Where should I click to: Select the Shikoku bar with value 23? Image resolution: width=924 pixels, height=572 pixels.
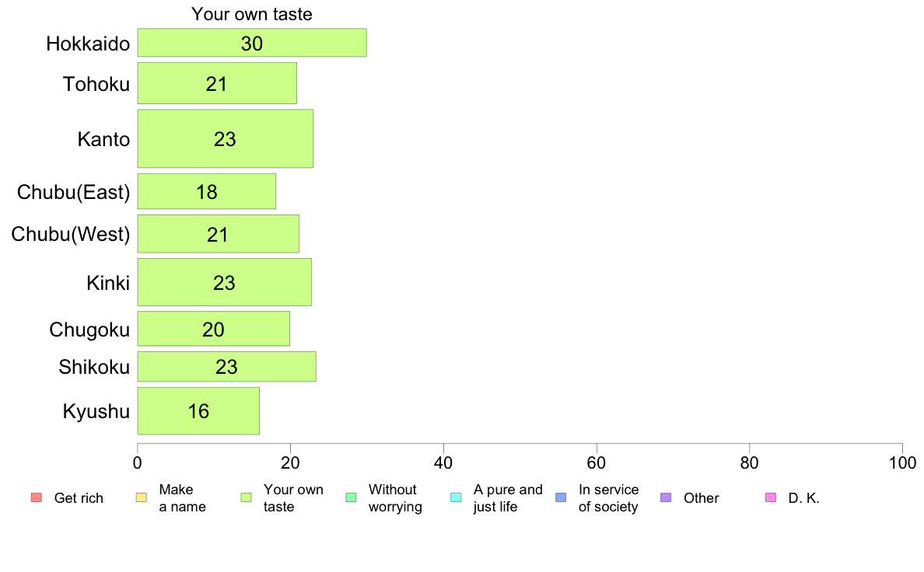[x=226, y=367]
